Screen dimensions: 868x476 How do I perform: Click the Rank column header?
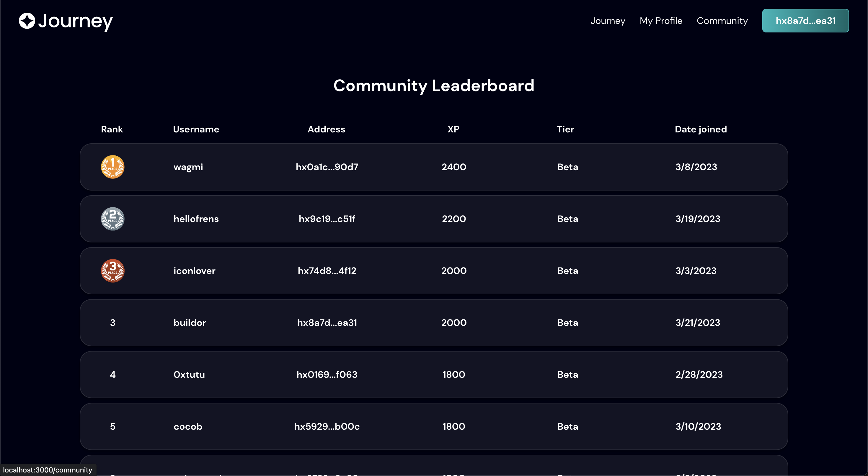pyautogui.click(x=112, y=129)
